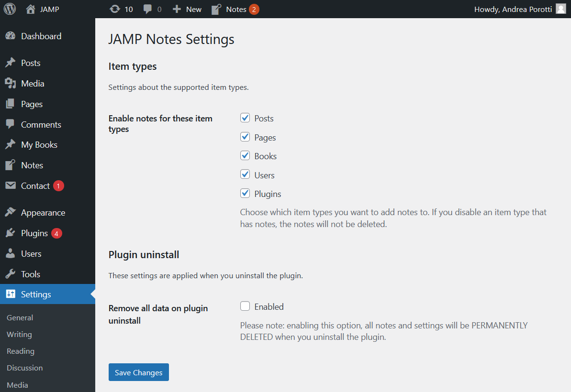Viewport: 571px width, 392px height.
Task: Uncheck the Plugins item type checkbox
Action: [245, 193]
